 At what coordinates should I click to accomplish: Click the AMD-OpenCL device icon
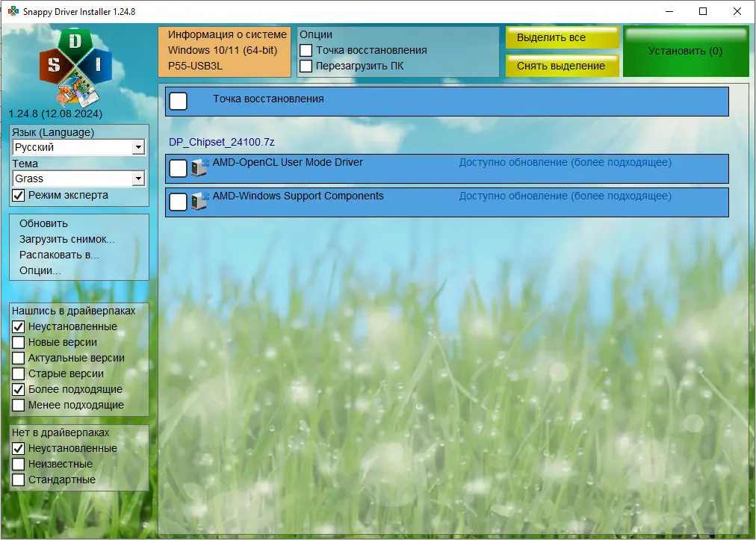pyautogui.click(x=198, y=168)
